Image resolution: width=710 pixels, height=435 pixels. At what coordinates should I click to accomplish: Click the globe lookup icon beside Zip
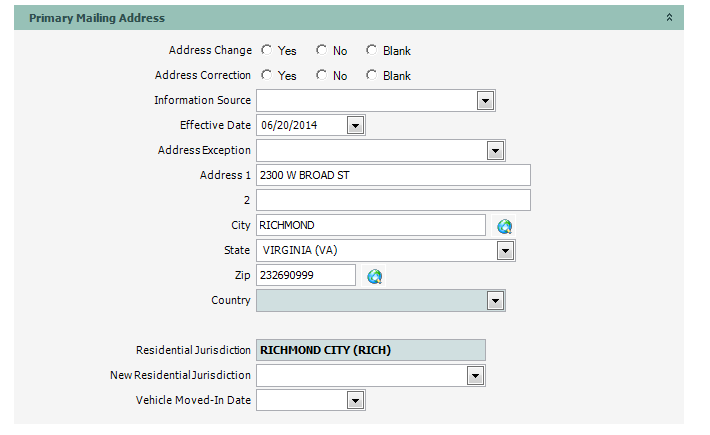[x=375, y=276]
